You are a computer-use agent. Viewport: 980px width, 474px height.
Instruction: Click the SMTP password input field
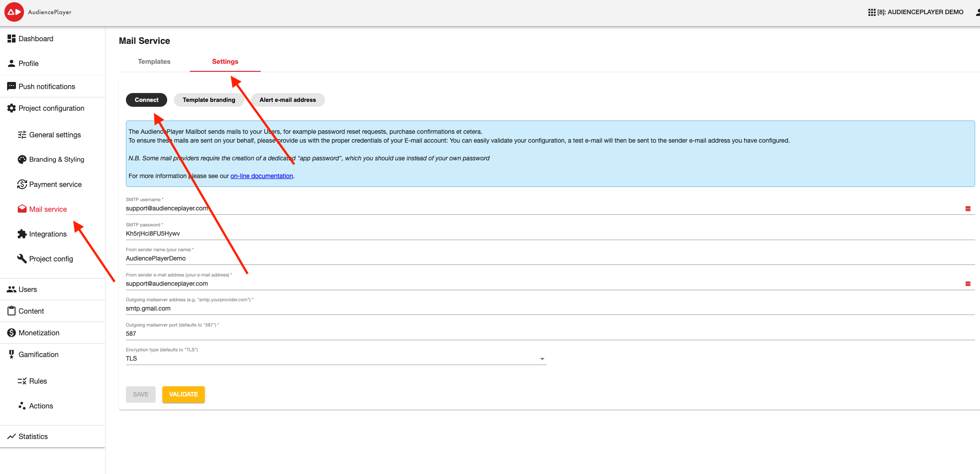coord(550,233)
